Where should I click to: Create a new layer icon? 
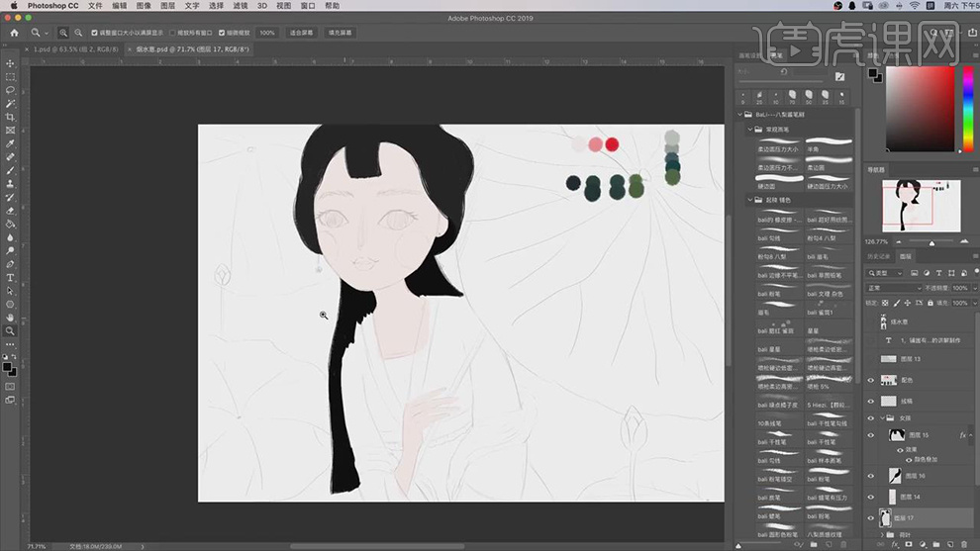950,545
